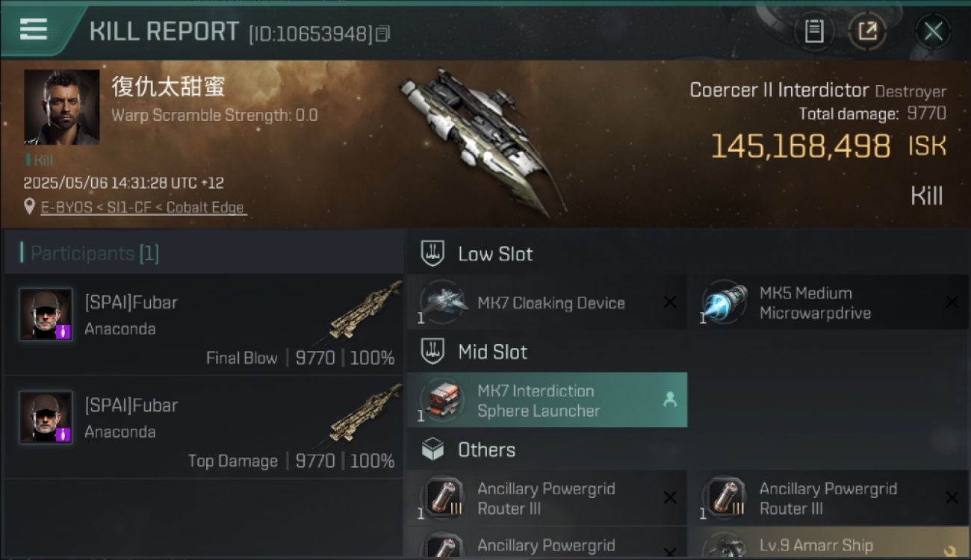Open the hamburger main menu
This screenshot has height=560, width=971.
(x=34, y=30)
